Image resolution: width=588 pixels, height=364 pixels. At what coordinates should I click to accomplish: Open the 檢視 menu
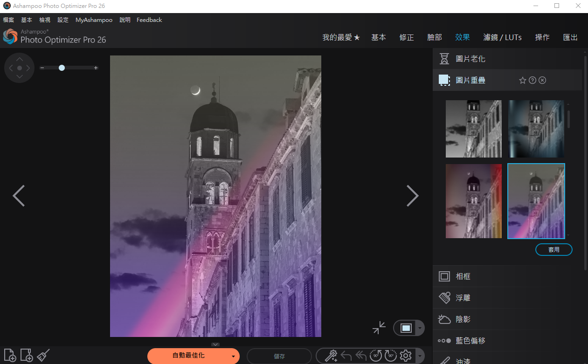tap(45, 20)
